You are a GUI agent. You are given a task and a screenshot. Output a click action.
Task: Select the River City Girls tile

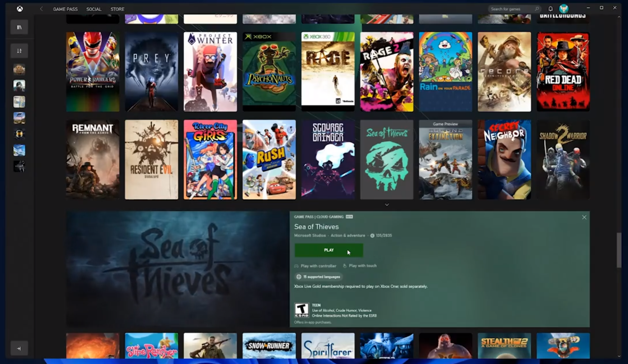click(210, 160)
